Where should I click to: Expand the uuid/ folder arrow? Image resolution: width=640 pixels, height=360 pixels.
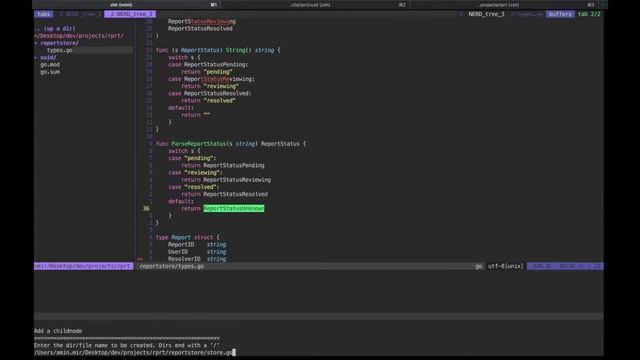36,58
